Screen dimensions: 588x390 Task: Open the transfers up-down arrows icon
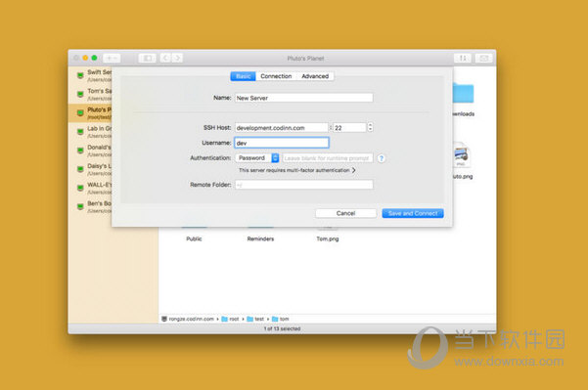(463, 58)
